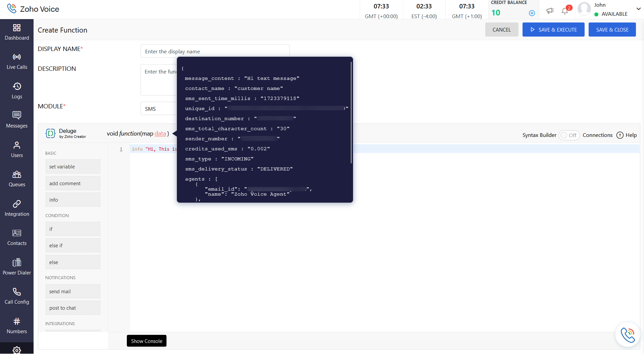Viewport: 644px width, 354px height.
Task: Click Show Console button
Action: (147, 341)
